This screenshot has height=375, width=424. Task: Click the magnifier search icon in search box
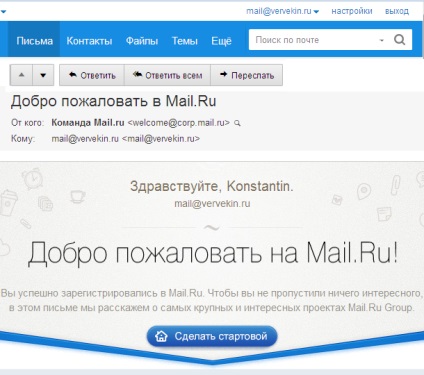click(x=399, y=40)
